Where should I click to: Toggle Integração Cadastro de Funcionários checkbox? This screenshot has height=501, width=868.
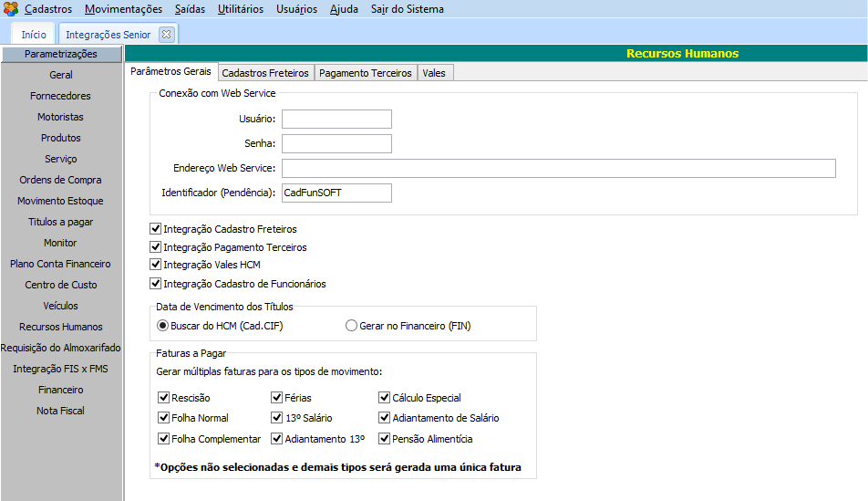point(156,284)
